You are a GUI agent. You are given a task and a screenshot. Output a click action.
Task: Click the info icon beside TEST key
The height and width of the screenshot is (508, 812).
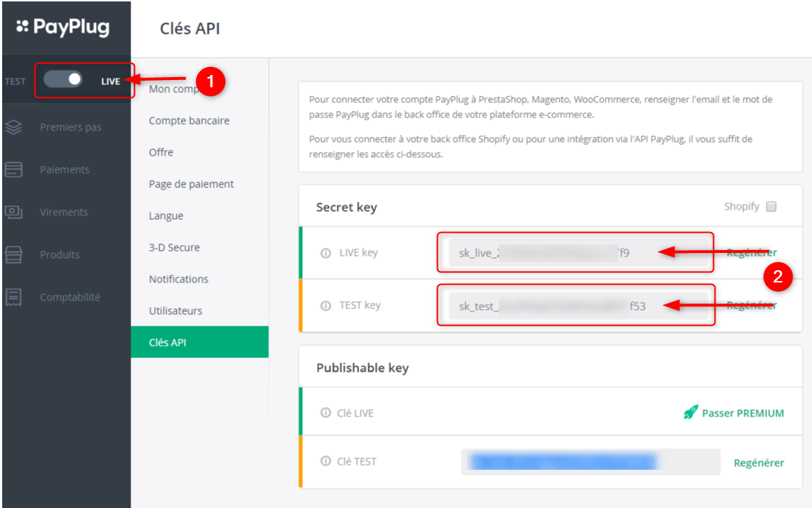coord(326,306)
